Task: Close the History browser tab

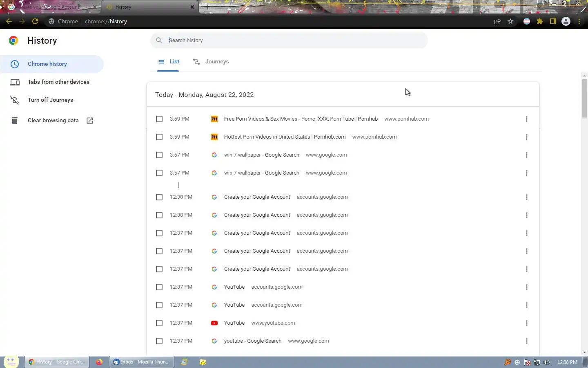Action: click(x=192, y=7)
